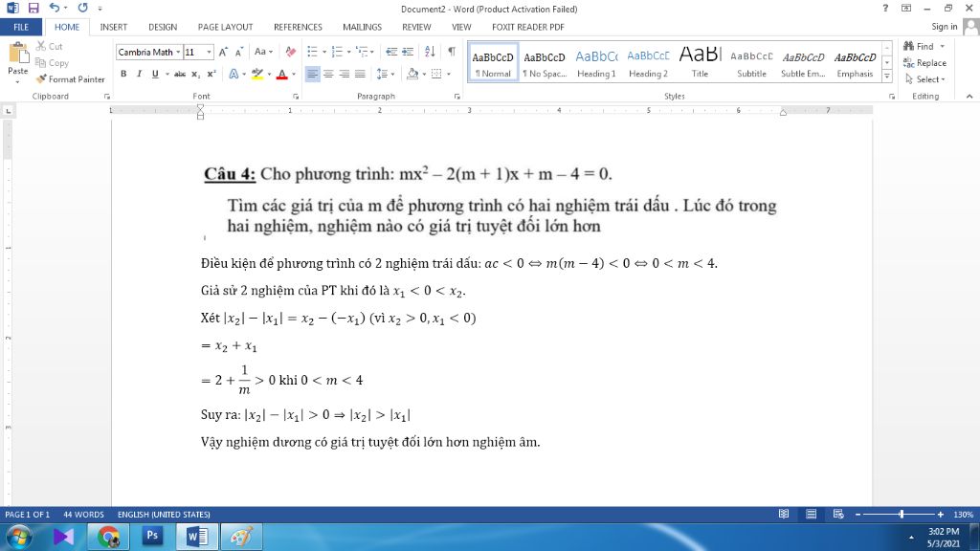Click the 130% zoom level indicator

(x=963, y=514)
